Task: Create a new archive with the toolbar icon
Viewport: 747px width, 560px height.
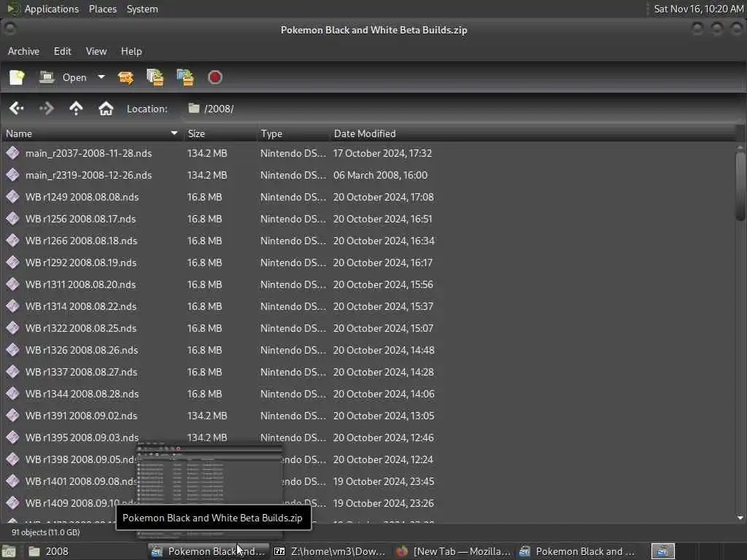Action: pos(18,77)
